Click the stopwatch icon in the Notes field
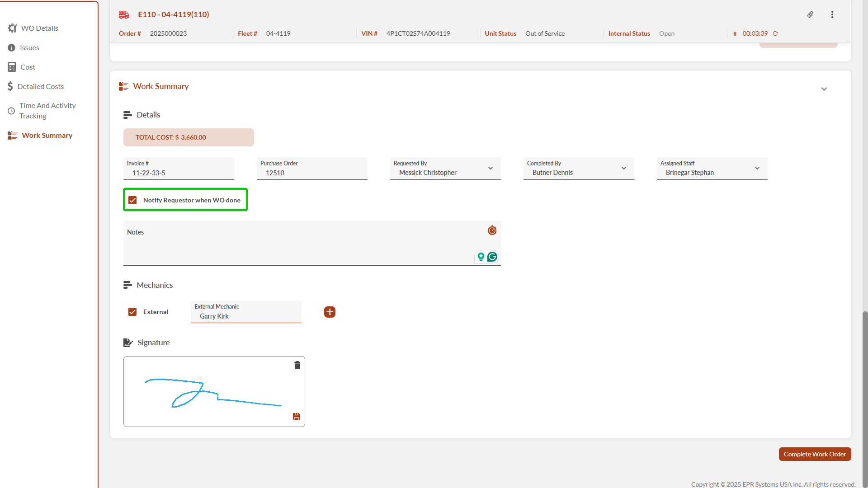 click(x=492, y=230)
